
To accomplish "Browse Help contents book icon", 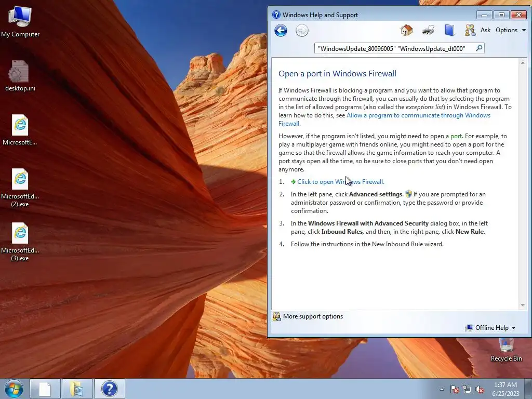I will tap(449, 30).
